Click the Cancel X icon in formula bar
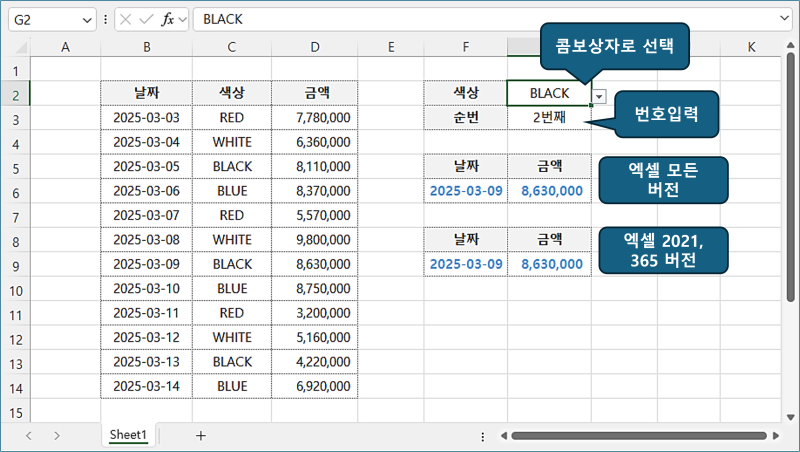800x452 pixels. [x=125, y=19]
